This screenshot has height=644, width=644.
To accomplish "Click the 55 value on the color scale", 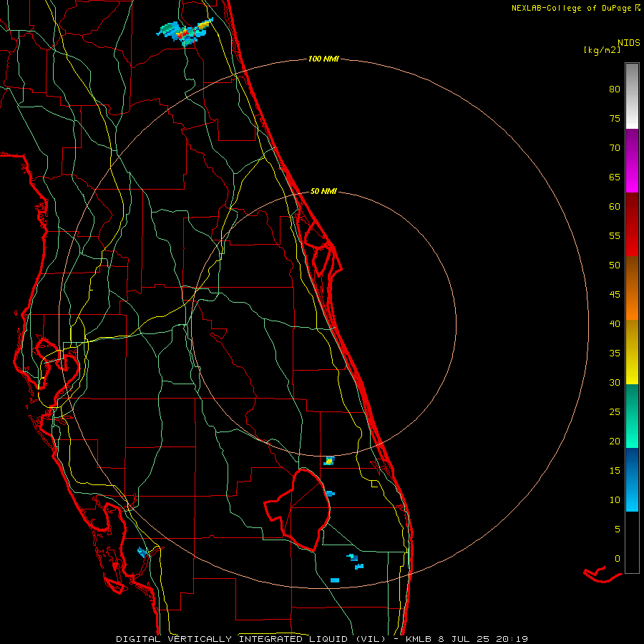I will (x=615, y=235).
